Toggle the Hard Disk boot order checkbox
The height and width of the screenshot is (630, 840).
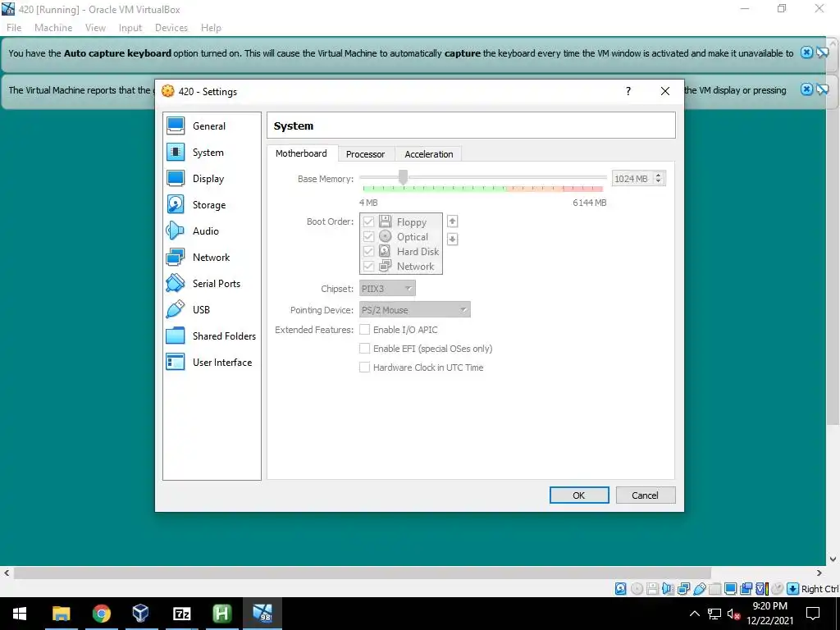[368, 251]
